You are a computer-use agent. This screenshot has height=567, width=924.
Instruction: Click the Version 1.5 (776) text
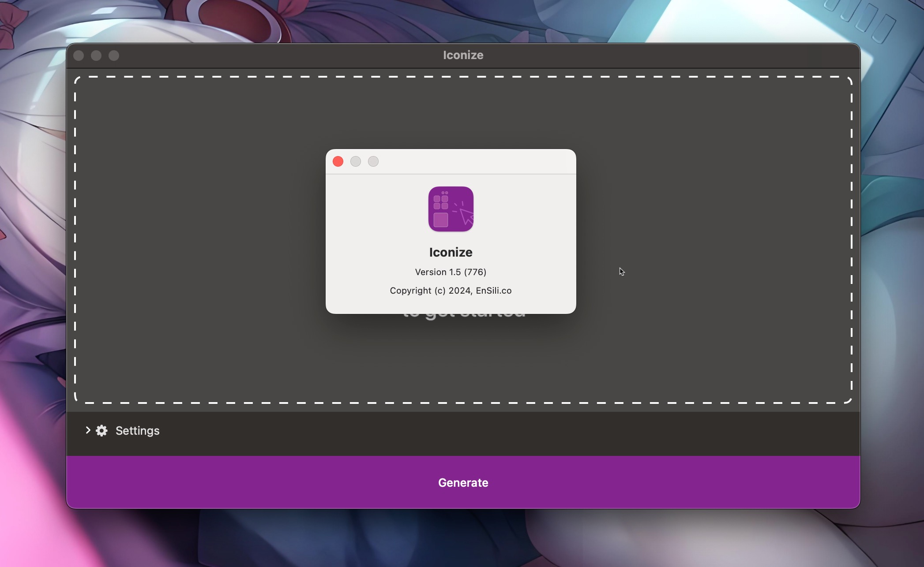(451, 272)
